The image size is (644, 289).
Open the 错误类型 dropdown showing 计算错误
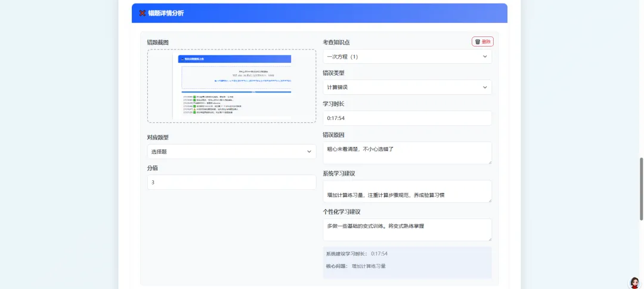[x=407, y=87]
